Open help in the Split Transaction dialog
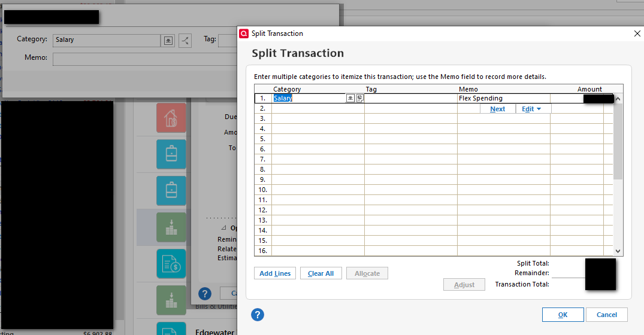 [x=258, y=315]
